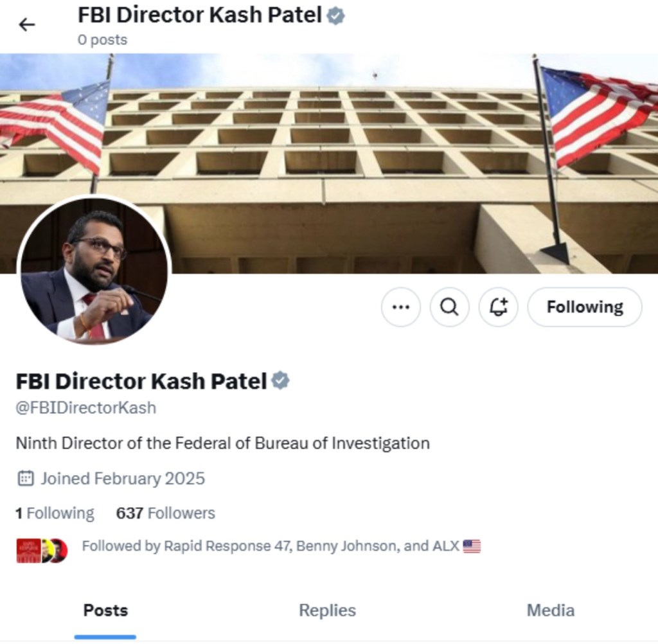Click verified badge next to profile name
658x644 pixels.
coord(280,381)
